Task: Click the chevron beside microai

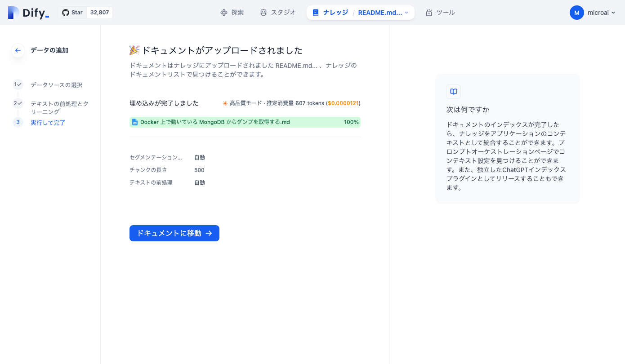Action: coord(613,13)
